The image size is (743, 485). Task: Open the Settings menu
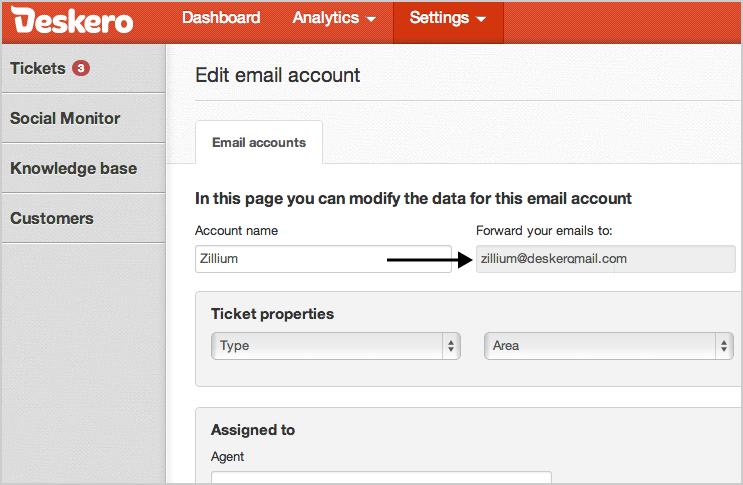pyautogui.click(x=447, y=18)
